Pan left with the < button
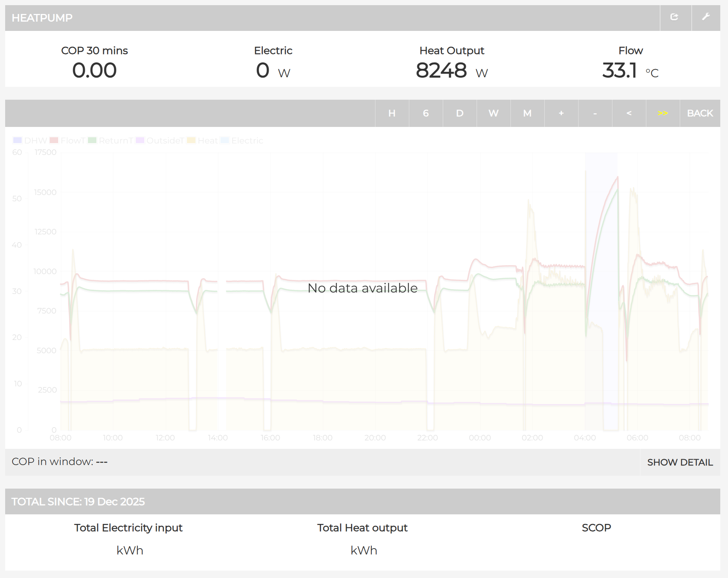This screenshot has width=728, height=578. [629, 113]
